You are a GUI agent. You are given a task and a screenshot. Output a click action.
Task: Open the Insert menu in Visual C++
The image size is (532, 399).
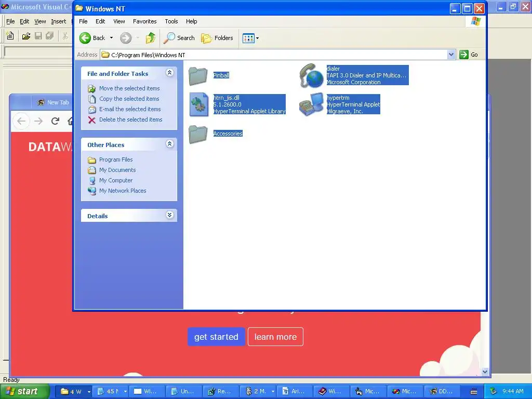coord(58,21)
